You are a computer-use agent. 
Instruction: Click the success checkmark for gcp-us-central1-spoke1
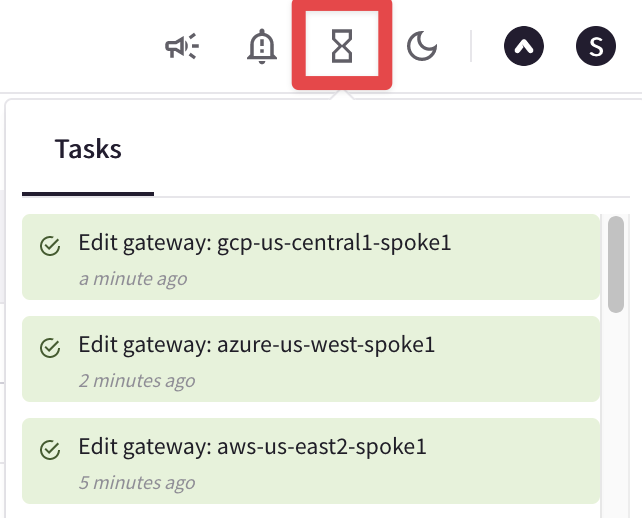point(49,246)
